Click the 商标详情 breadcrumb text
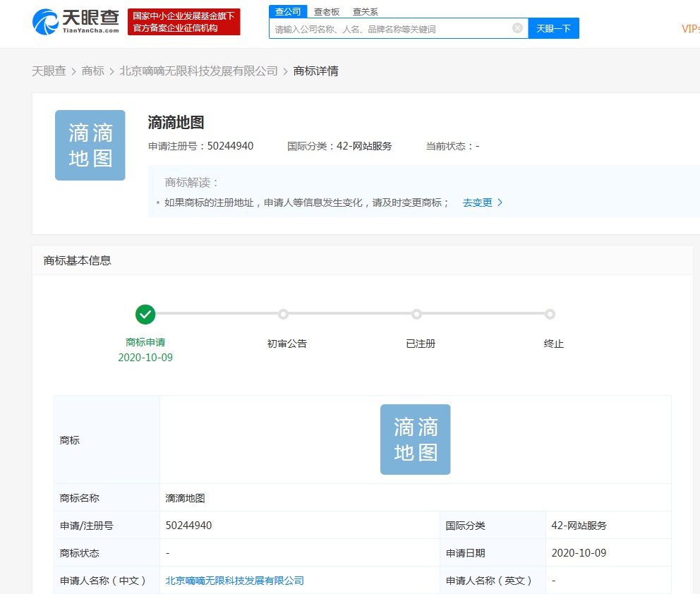 (315, 71)
